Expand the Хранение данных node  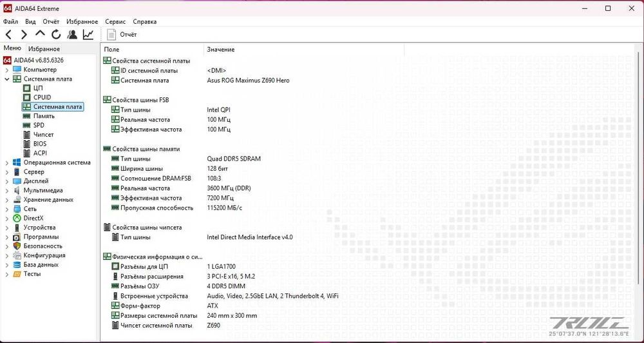click(x=6, y=199)
